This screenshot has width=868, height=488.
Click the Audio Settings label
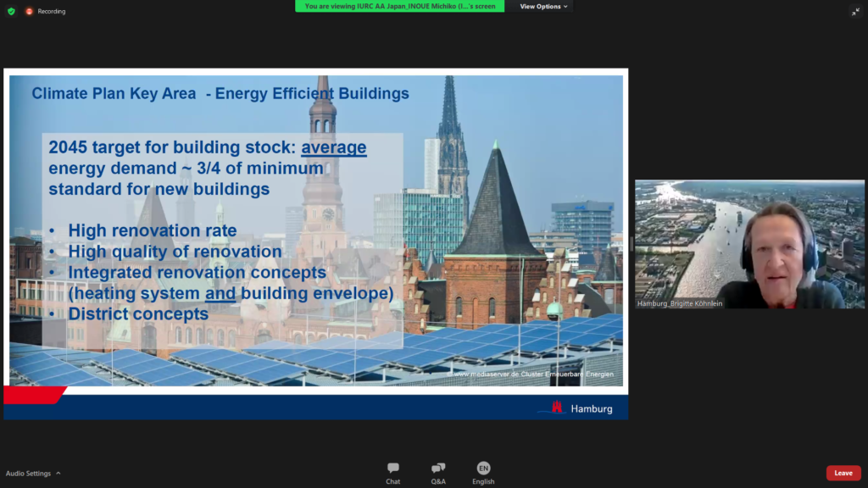(x=28, y=474)
